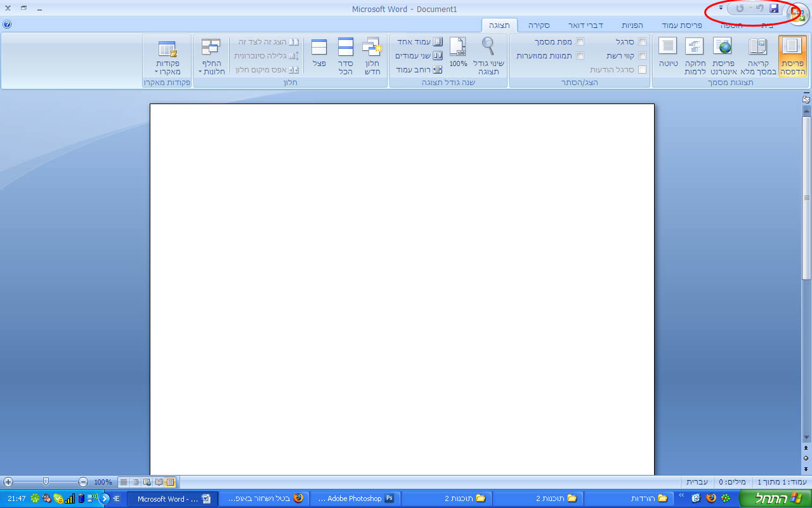Fit to Page Width (רוחב עמוד)
Viewport: 812px width, 508px height.
(419, 70)
